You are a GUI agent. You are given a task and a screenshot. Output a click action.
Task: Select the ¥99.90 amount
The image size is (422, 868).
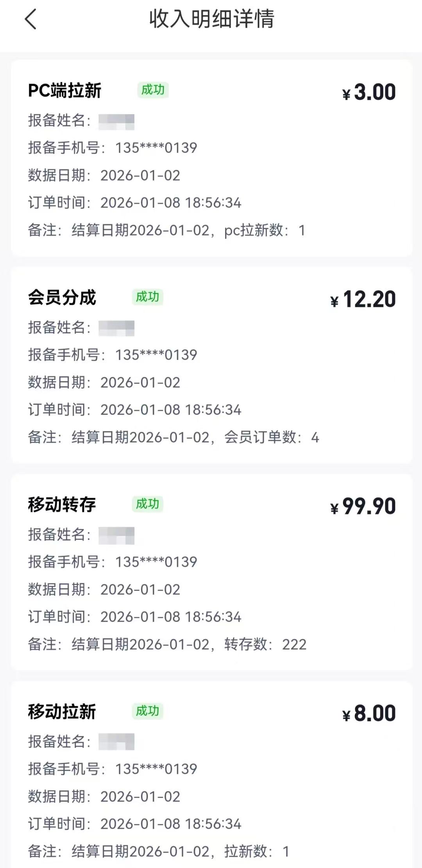click(363, 507)
